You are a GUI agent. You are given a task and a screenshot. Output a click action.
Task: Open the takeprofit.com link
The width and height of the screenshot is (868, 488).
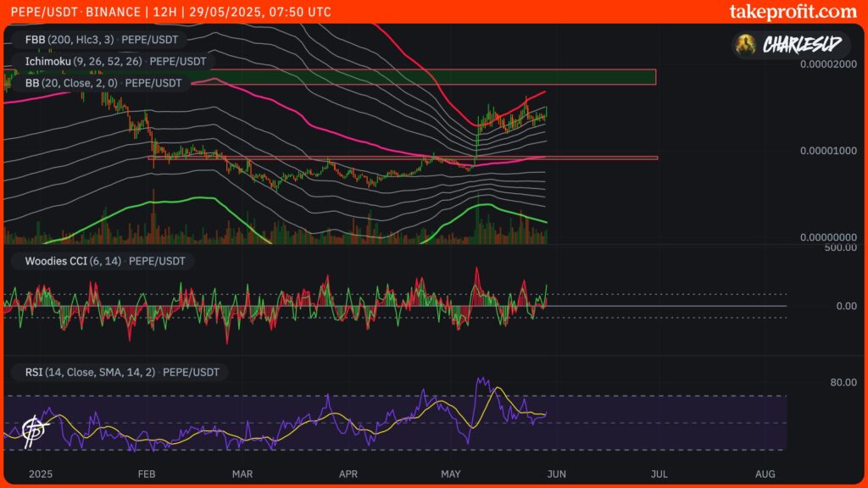(793, 12)
